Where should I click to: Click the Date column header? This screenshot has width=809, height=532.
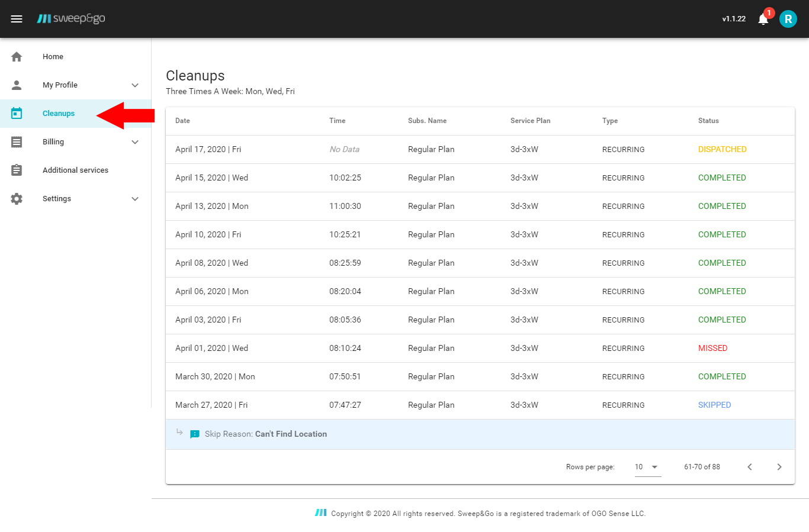coord(182,121)
